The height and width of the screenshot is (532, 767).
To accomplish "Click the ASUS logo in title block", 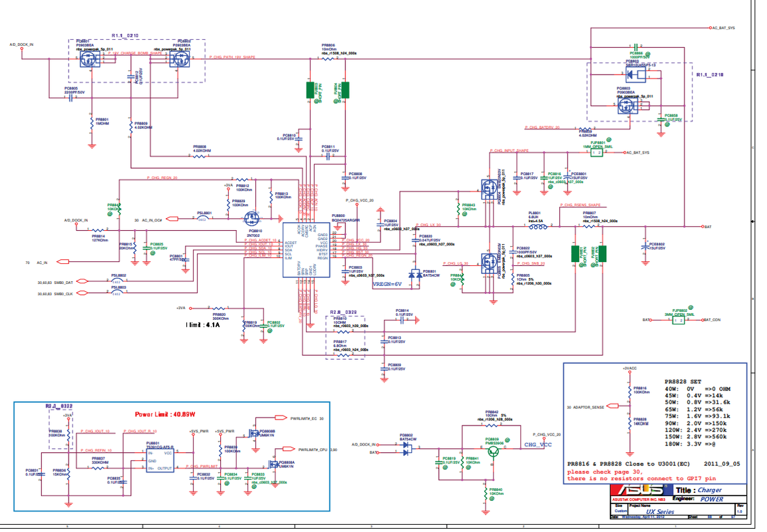I will point(642,490).
